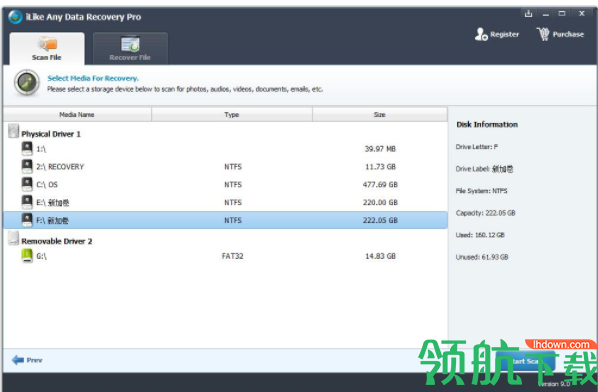Image resolution: width=598 pixels, height=392 pixels.
Task: Click the Drive Letter: F info
Action: click(477, 147)
